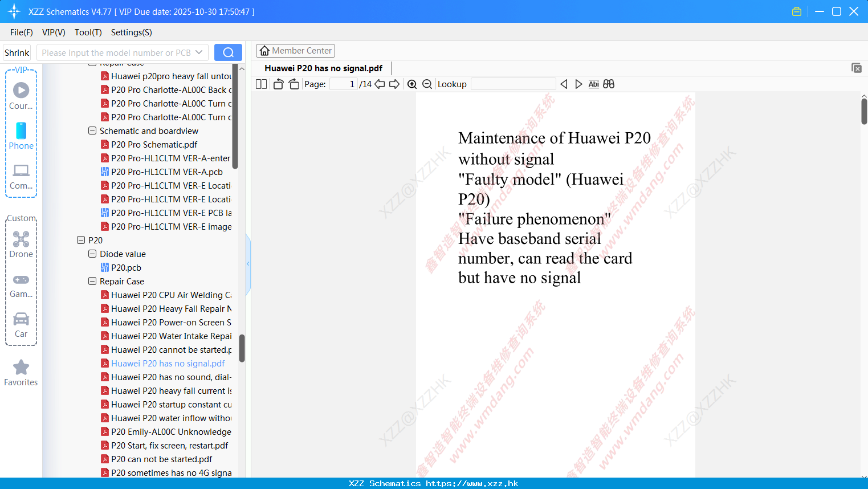Open P20 Emily-AL00C Unknowledge file
The height and width of the screenshot is (489, 868).
click(166, 432)
